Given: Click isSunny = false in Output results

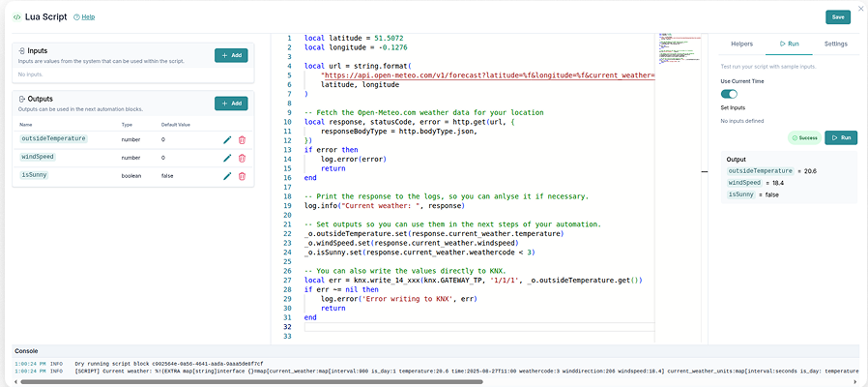Looking at the screenshot, I should click(753, 194).
